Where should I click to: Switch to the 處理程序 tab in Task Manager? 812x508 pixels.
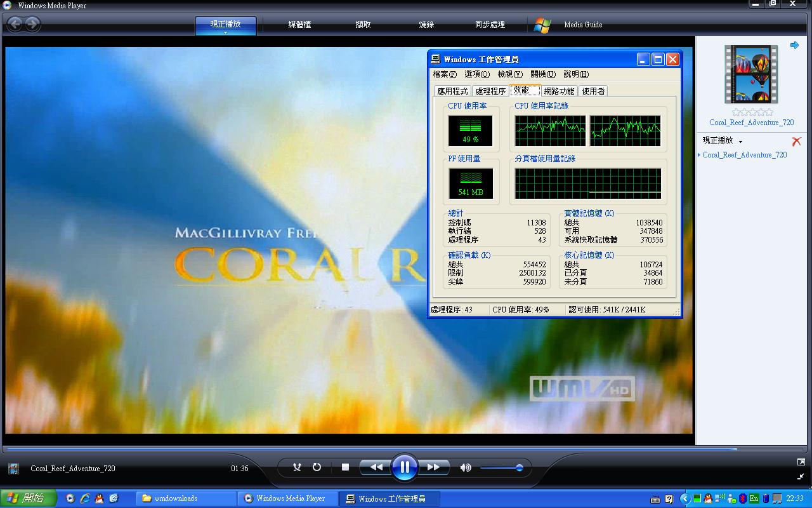490,91
